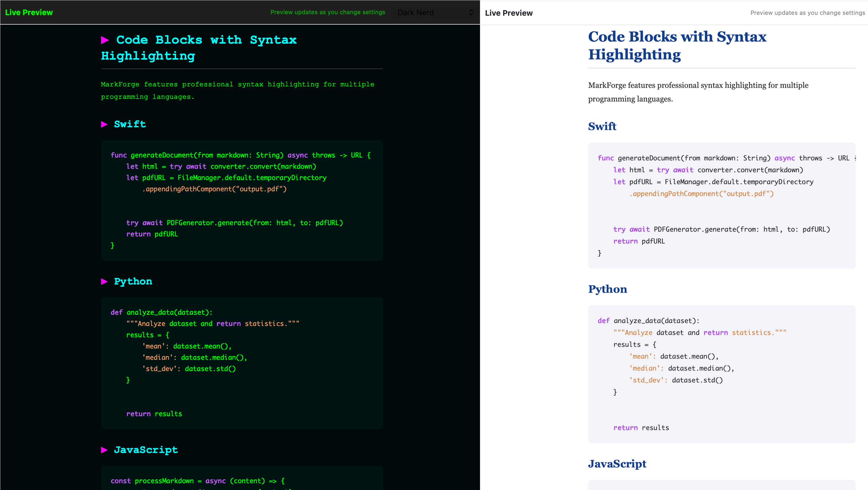The width and height of the screenshot is (868, 490).
Task: Click cyan 'JavaScript' heading in dark preview
Action: click(146, 450)
